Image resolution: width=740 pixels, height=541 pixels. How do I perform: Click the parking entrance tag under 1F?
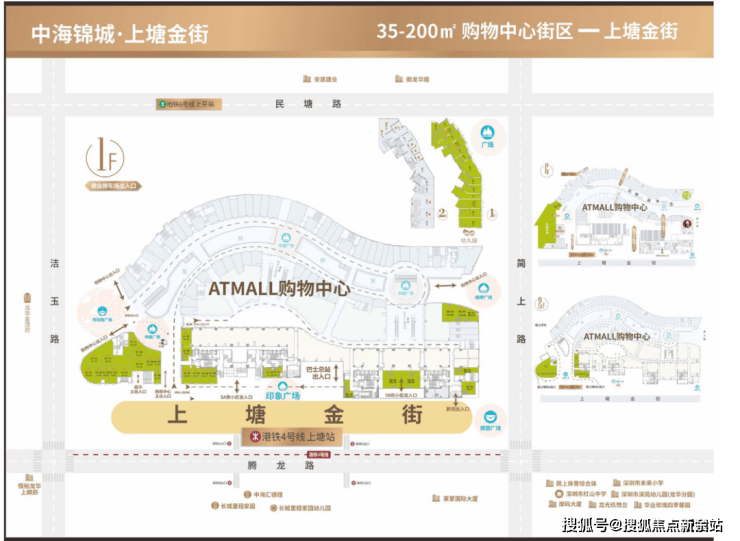[113, 186]
